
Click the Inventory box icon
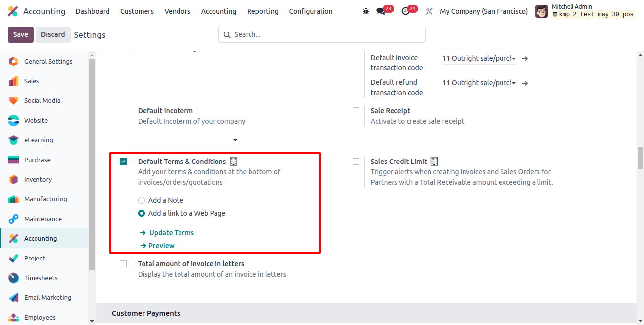(x=14, y=180)
